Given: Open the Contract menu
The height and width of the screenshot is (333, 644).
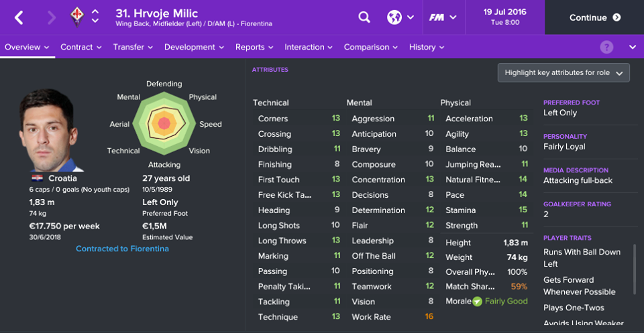Looking at the screenshot, I should click(81, 47).
